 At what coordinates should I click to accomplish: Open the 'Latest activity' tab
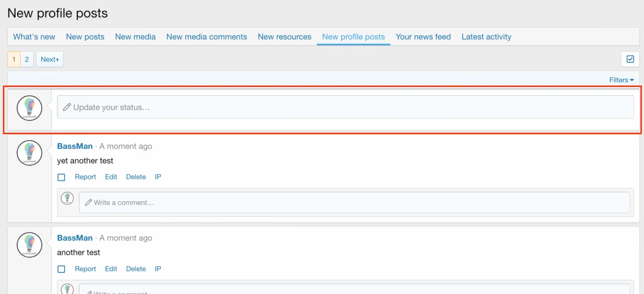coord(486,36)
